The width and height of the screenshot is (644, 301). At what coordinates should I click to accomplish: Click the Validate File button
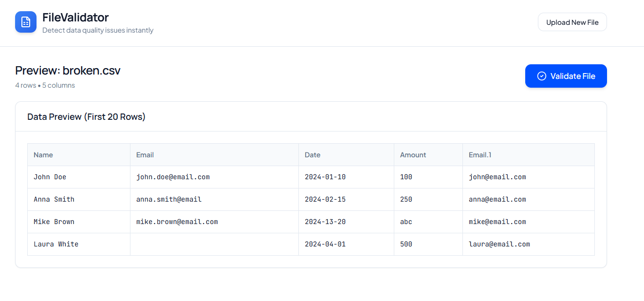(x=566, y=76)
